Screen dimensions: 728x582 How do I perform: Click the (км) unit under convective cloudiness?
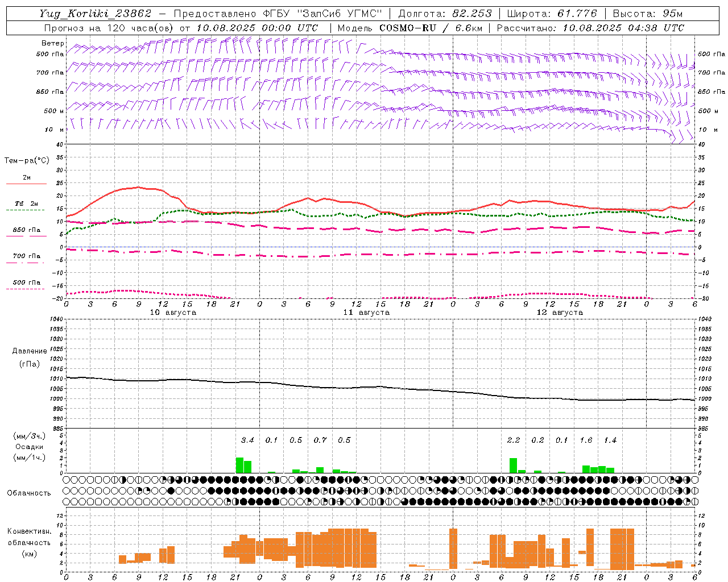(29, 554)
